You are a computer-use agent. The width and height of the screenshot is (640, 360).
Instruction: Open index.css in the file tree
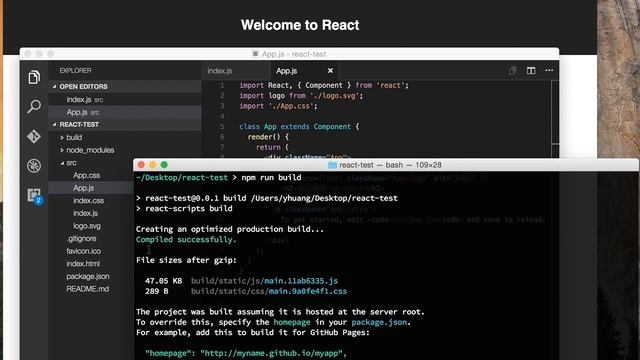tap(89, 201)
